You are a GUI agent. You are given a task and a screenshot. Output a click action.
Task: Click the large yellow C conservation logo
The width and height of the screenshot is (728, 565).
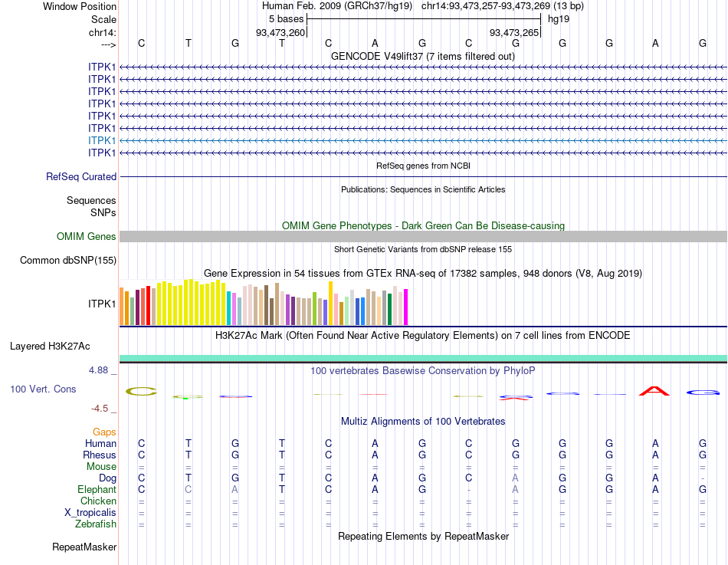(x=142, y=391)
